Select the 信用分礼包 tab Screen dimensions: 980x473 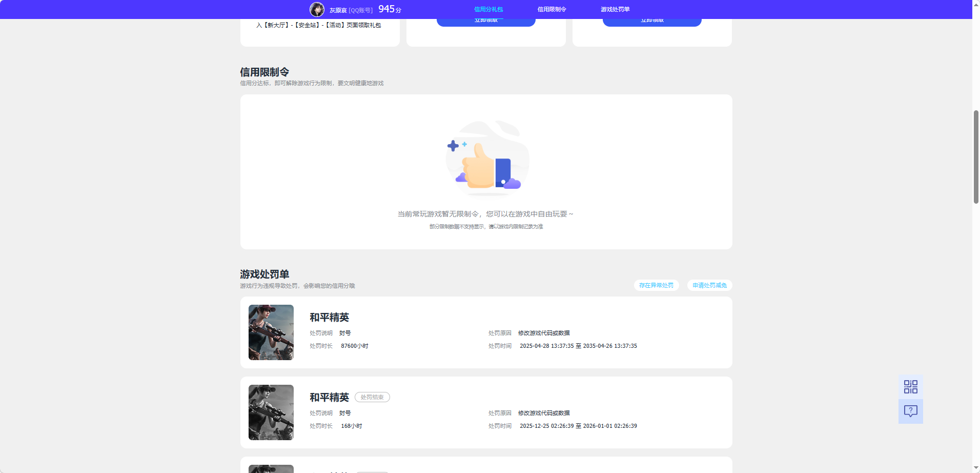pos(488,9)
